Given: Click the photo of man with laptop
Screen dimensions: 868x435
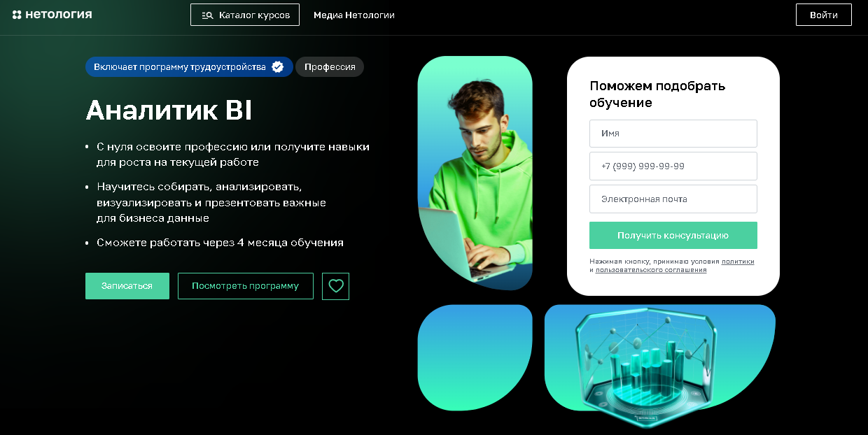Looking at the screenshot, I should 475,173.
